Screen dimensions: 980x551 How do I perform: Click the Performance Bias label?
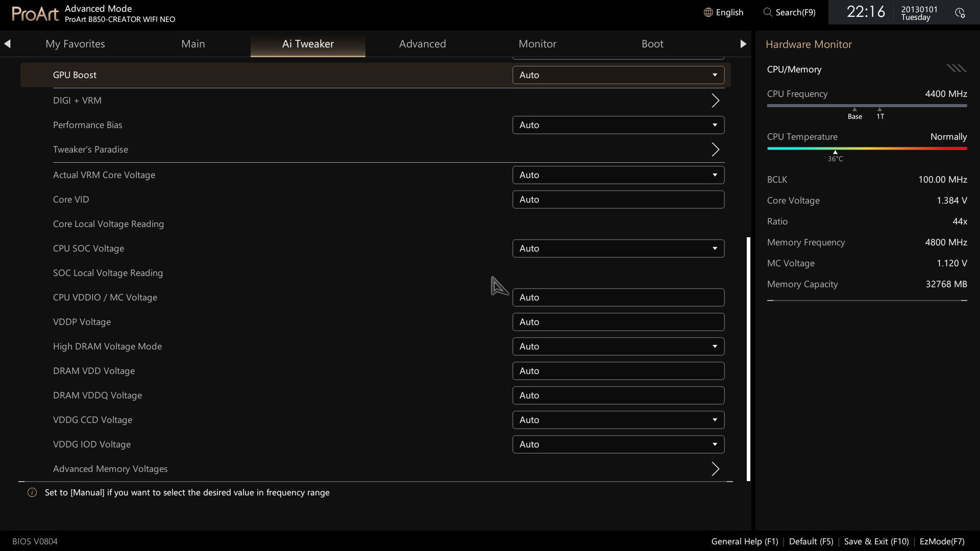pos(87,125)
